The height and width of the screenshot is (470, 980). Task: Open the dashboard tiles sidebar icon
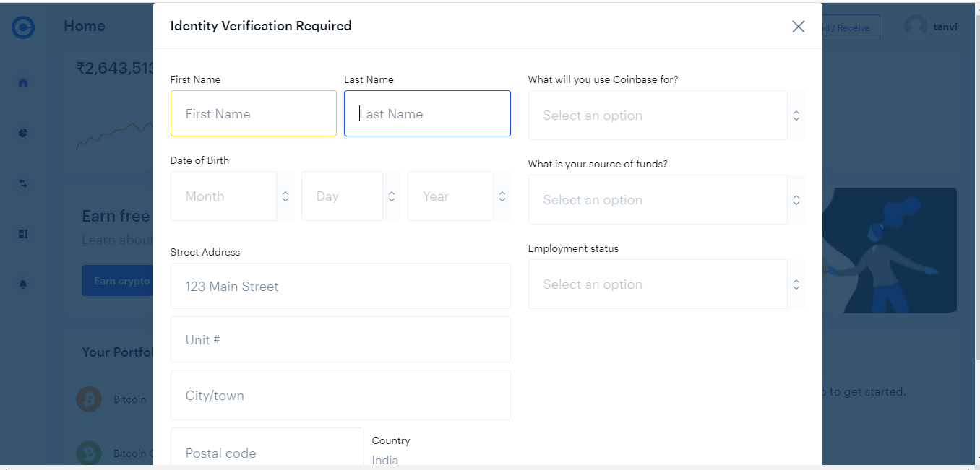point(23,234)
